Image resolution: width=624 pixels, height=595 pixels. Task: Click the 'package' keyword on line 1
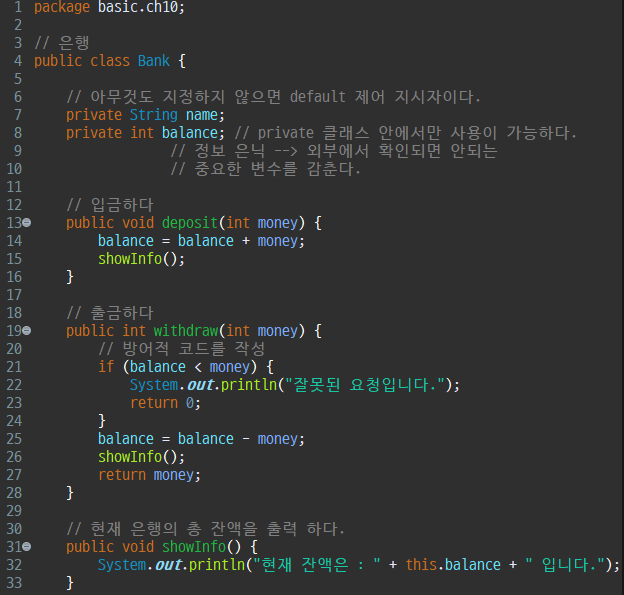pyautogui.click(x=62, y=7)
